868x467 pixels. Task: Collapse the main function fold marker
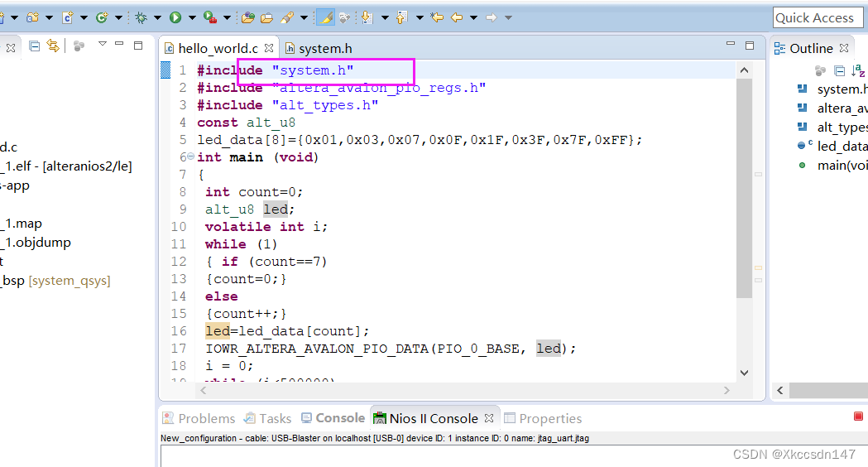tap(190, 156)
